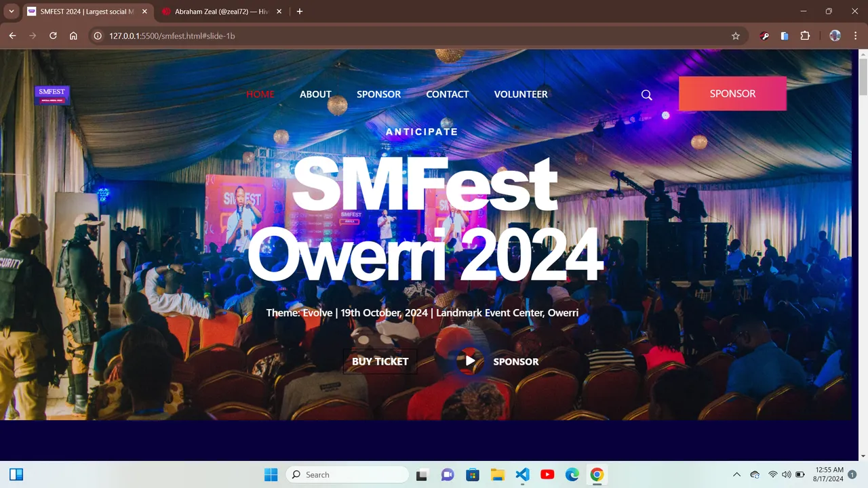Go to HOME in the site navigation
The image size is (868, 488).
point(260,94)
